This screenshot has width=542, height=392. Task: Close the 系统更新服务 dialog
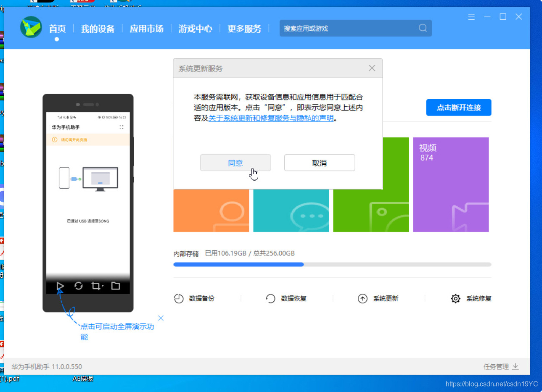(372, 68)
